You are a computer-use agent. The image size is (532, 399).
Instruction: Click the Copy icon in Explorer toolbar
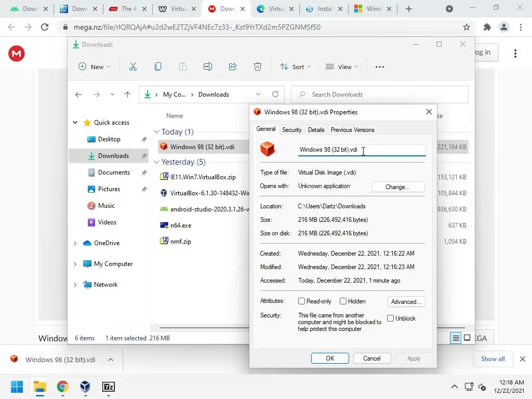[158, 67]
